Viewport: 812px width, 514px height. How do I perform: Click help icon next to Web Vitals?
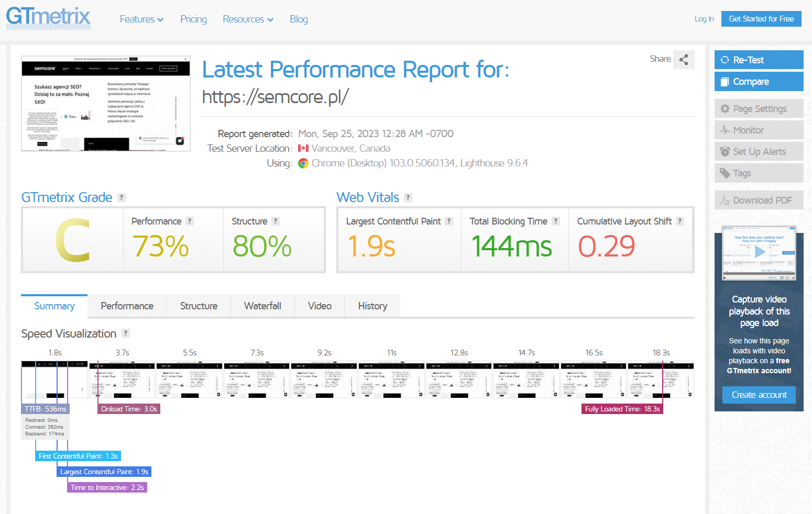tap(408, 197)
